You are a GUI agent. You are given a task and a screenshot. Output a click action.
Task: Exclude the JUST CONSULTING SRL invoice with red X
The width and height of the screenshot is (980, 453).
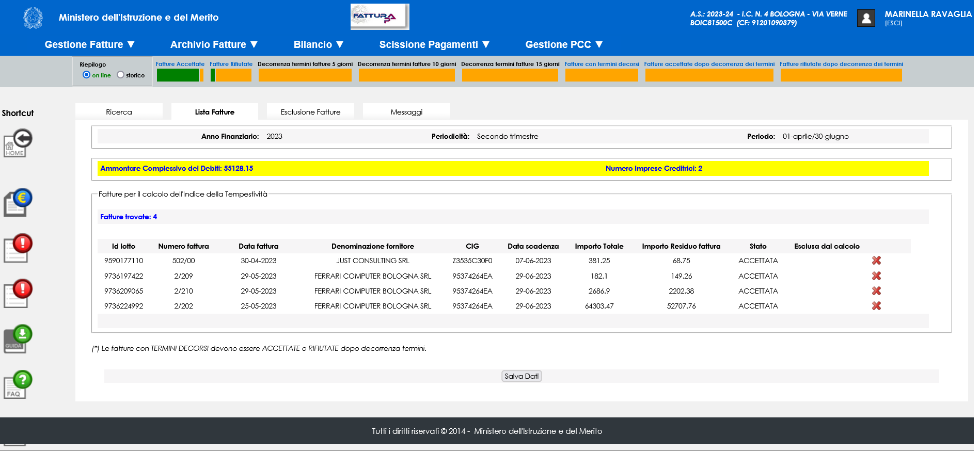[876, 261]
